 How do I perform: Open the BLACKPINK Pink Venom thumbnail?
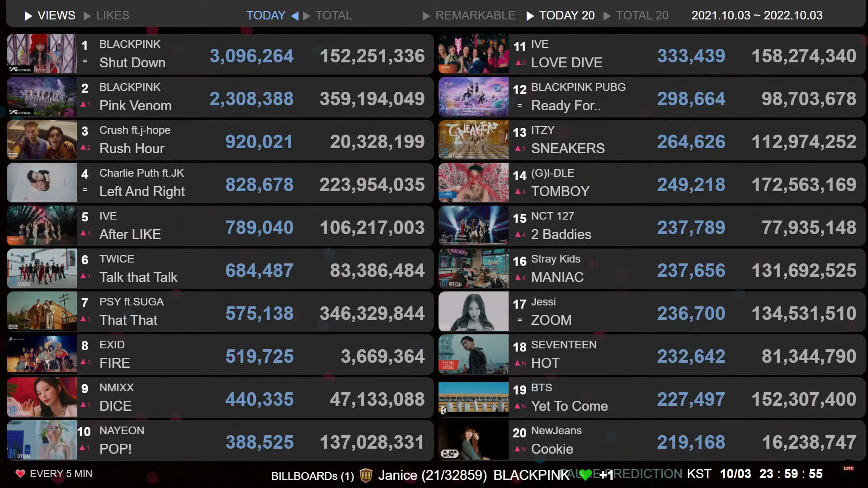click(x=42, y=97)
